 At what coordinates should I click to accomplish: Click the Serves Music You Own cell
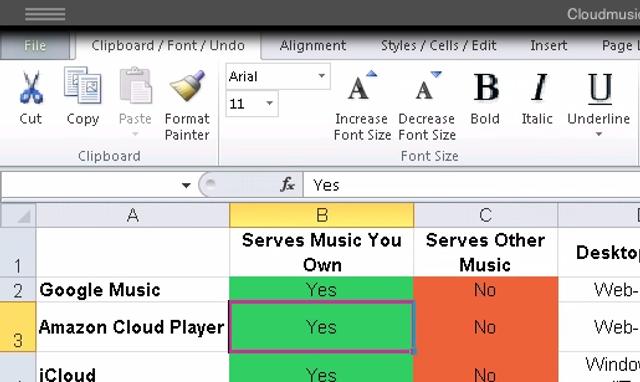(322, 252)
